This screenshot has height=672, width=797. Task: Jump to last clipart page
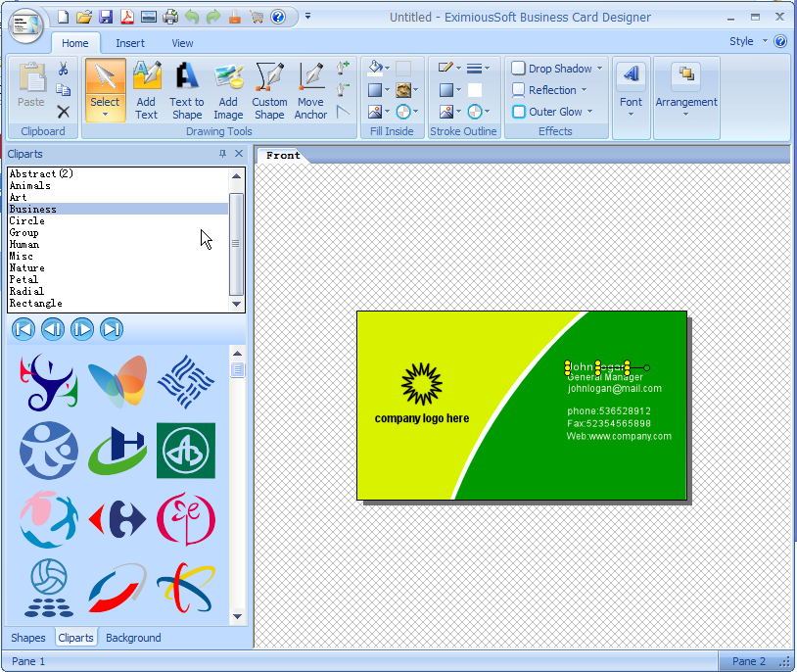click(x=112, y=329)
